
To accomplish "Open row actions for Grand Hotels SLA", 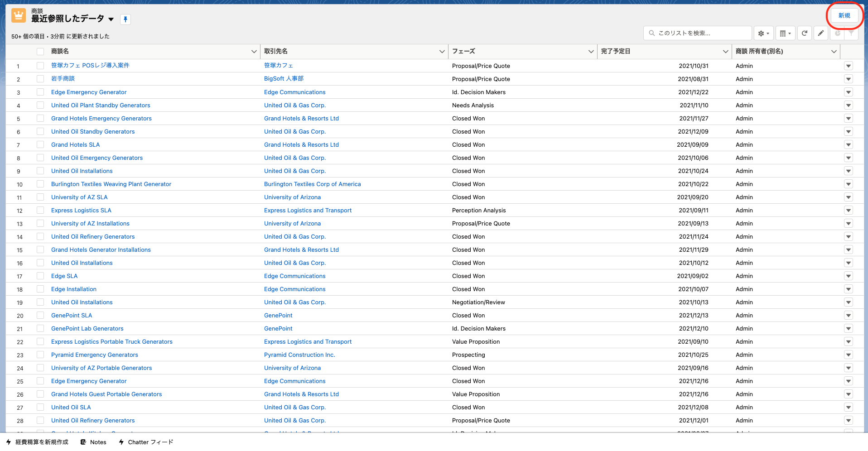I will tap(849, 144).
